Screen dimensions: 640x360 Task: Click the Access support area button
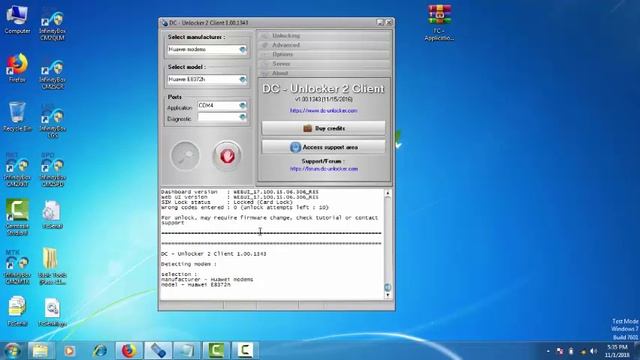pos(323,147)
